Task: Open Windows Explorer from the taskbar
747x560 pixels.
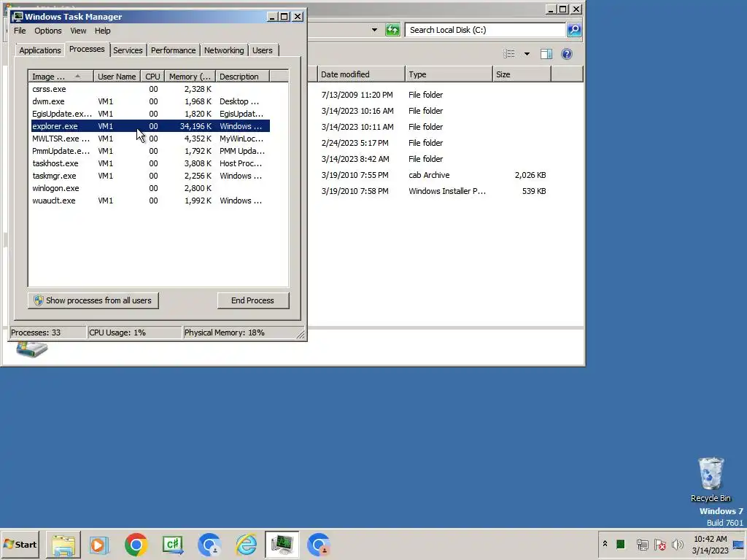Action: pos(63,545)
